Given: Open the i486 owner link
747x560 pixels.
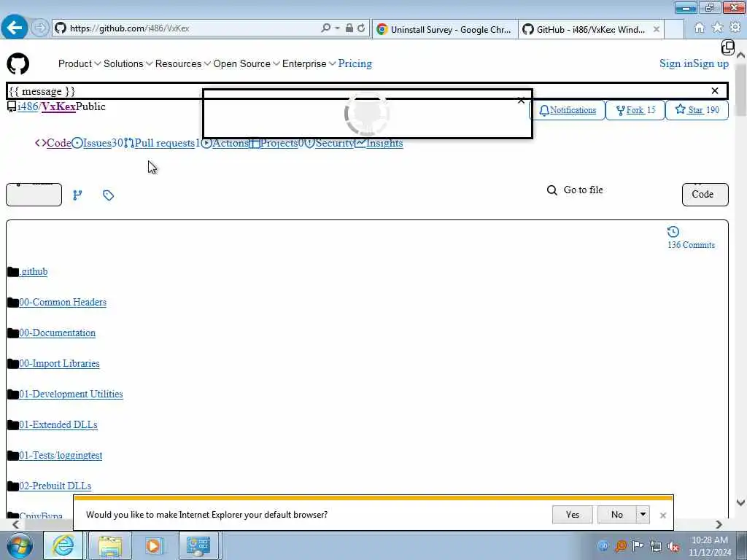Looking at the screenshot, I should tap(28, 106).
